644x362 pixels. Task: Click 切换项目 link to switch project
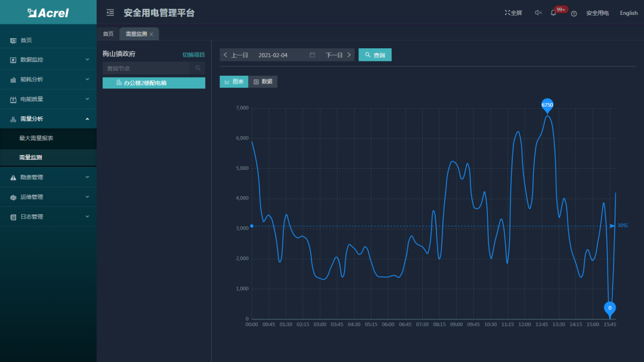tap(193, 55)
